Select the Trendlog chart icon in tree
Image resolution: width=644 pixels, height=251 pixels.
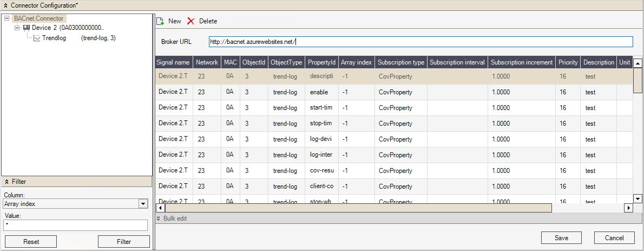pos(36,38)
